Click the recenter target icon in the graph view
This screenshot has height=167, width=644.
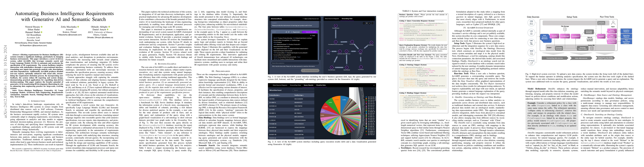pos(367,23)
